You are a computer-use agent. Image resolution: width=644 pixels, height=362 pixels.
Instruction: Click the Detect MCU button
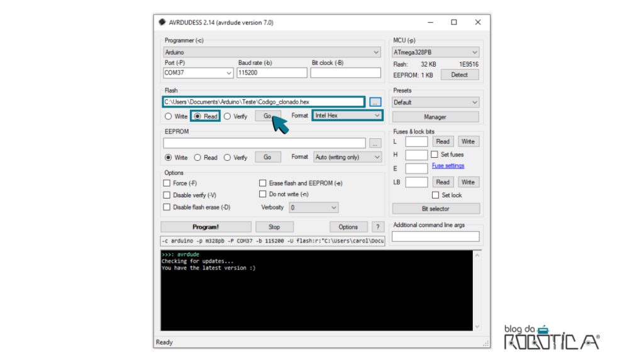459,75
